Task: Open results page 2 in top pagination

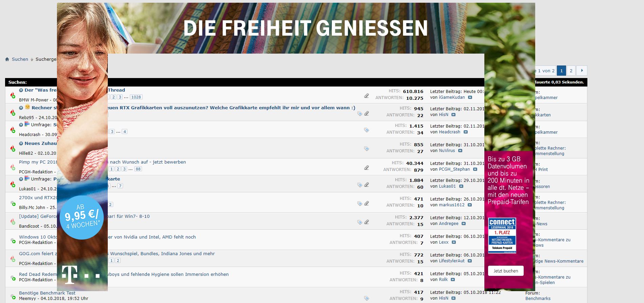Action: pos(571,71)
